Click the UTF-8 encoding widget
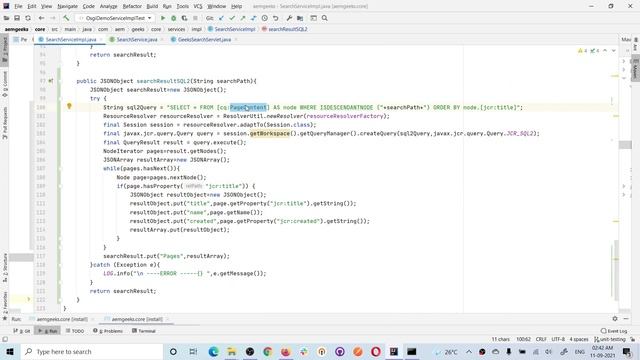Screen dimensions: 640x360 click(558, 339)
